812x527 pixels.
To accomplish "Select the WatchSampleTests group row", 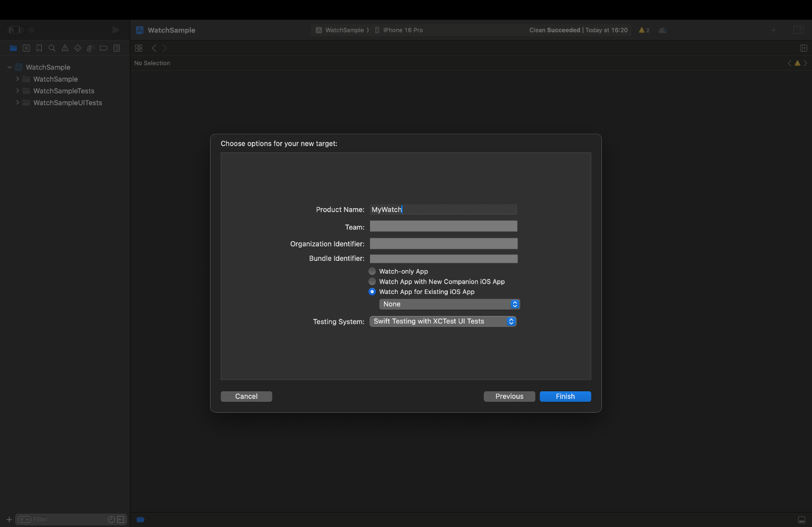I will [x=65, y=91].
